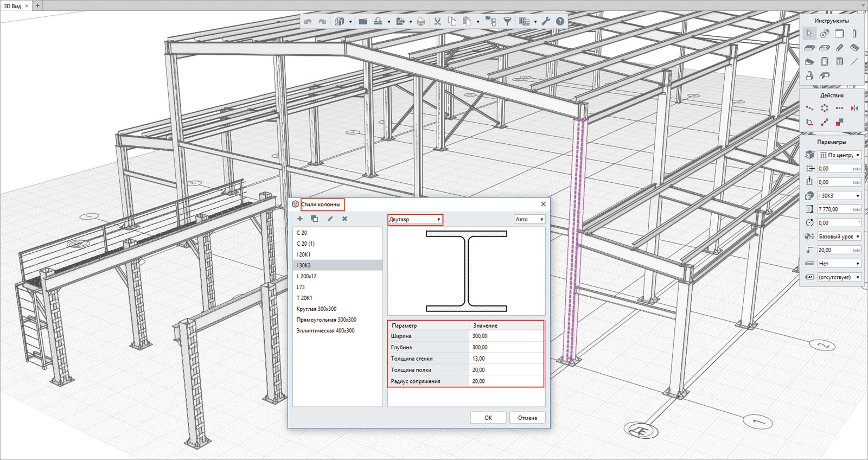The height and width of the screenshot is (460, 868).
Task: Open the Авто dropdown in dialog
Action: [x=529, y=219]
